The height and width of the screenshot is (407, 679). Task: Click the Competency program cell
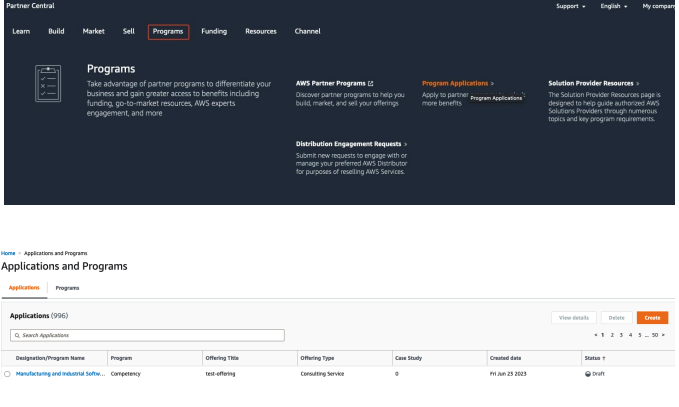point(126,374)
